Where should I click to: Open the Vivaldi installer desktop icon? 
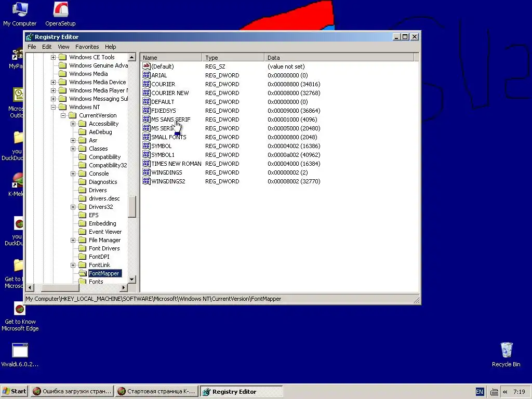pyautogui.click(x=20, y=355)
